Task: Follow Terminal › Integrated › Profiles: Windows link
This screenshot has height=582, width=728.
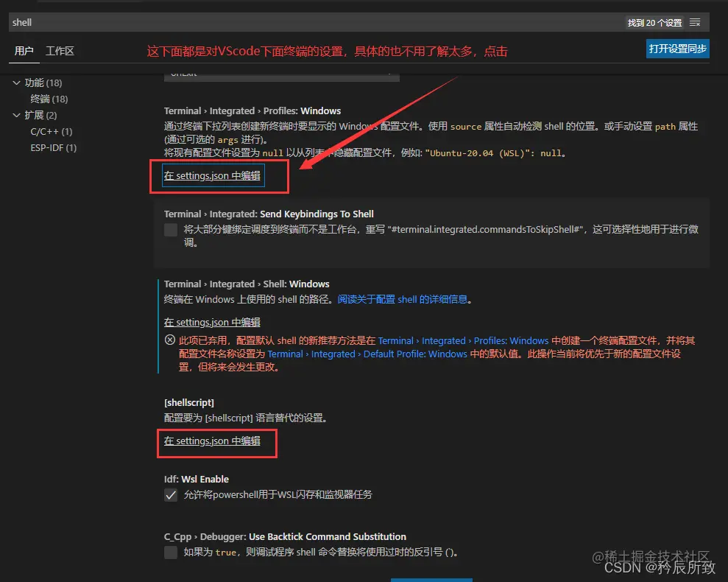Action: tap(463, 341)
